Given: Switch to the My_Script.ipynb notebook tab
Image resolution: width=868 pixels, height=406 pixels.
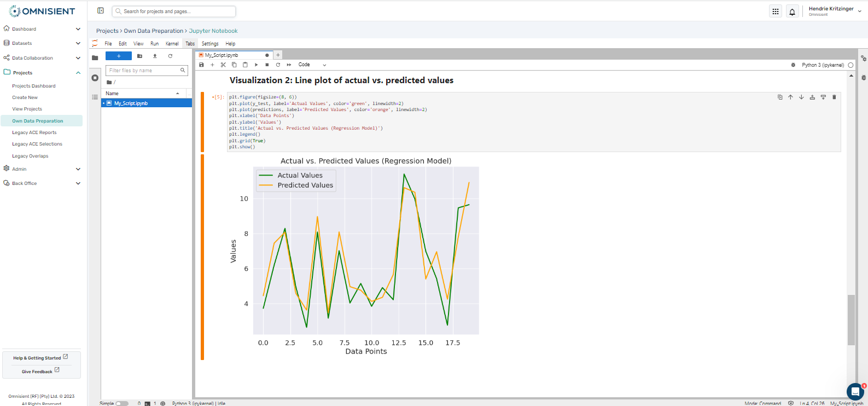Looking at the screenshot, I should 234,55.
